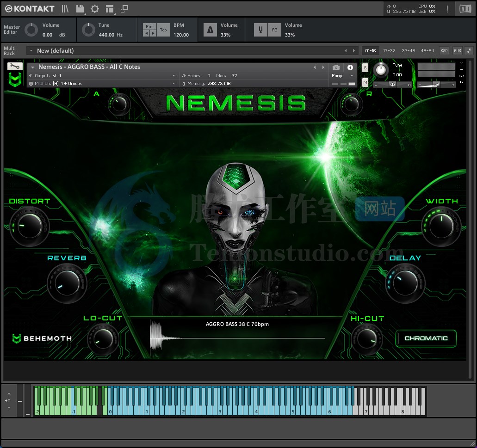Screen dimensions: 477x448
Task: Select the 33-48 rack page tab
Action: pyautogui.click(x=408, y=51)
